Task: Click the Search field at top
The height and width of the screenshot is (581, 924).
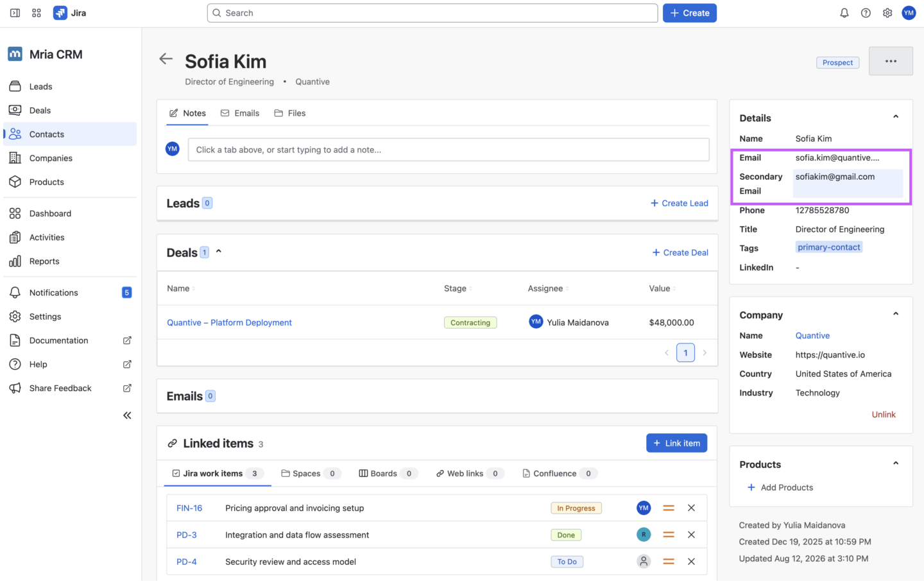Action: point(432,13)
